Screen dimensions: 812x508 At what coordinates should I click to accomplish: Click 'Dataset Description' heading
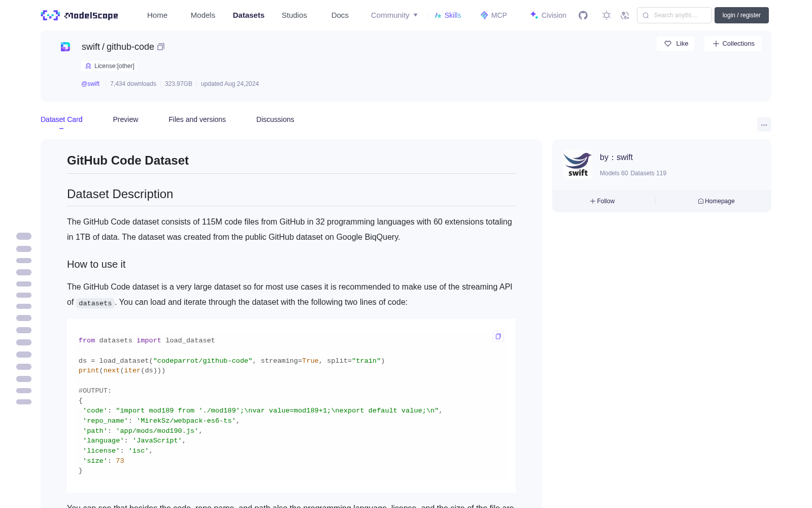pos(120,194)
